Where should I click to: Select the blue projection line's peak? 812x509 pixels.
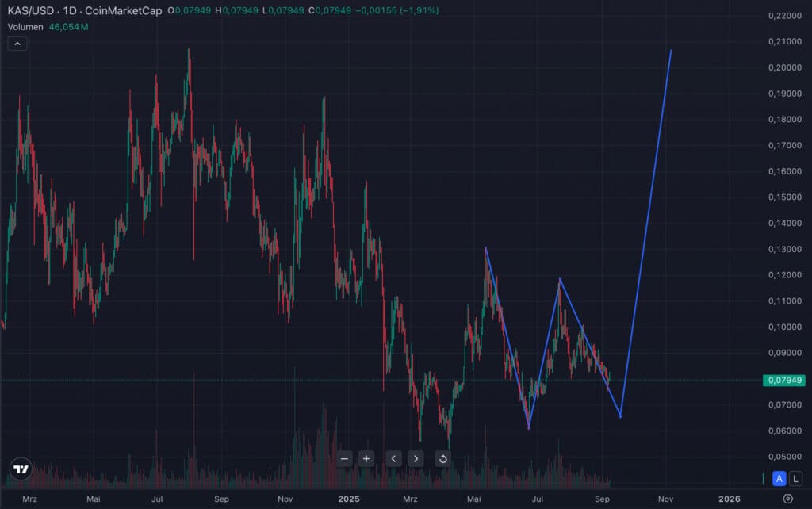(x=671, y=51)
